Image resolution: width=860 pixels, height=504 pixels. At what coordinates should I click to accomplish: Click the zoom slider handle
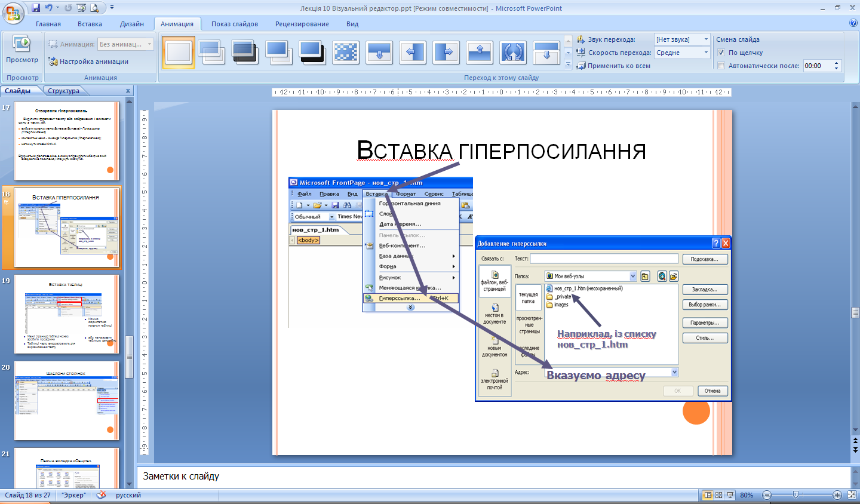[795, 495]
